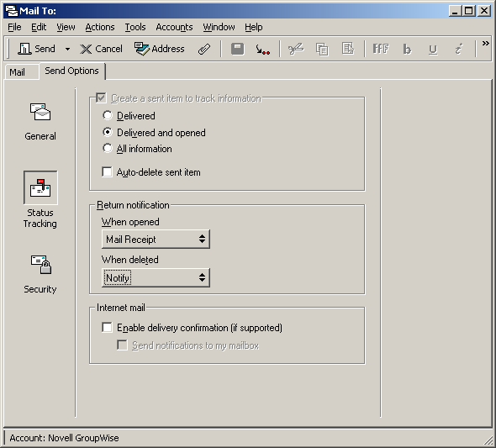Enable Auto-delete sent item checkbox
Image resolution: width=496 pixels, height=448 pixels.
107,172
